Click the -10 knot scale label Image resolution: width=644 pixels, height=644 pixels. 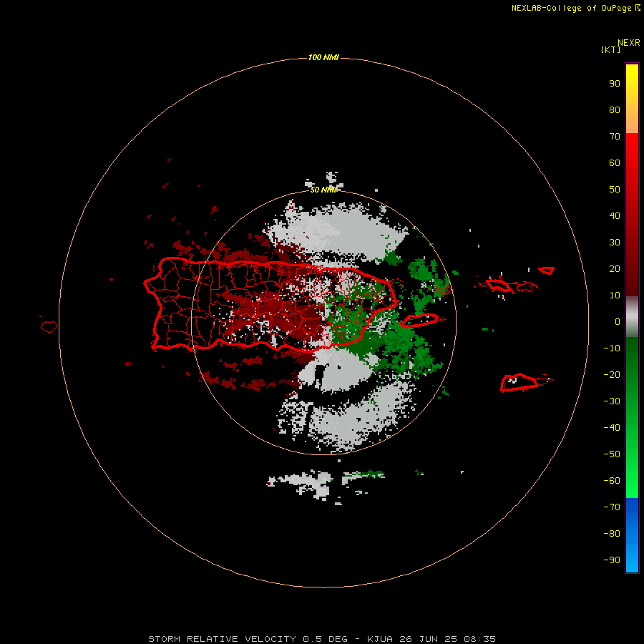(x=612, y=348)
